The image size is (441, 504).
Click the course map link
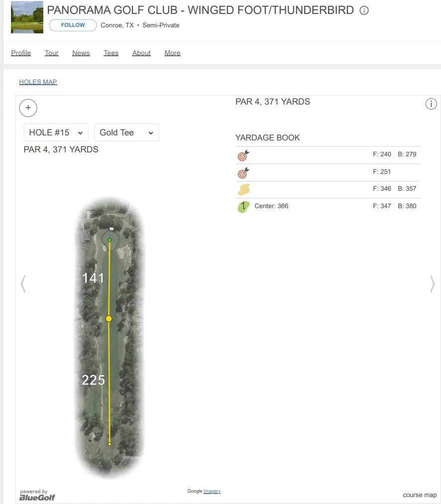pyautogui.click(x=420, y=495)
